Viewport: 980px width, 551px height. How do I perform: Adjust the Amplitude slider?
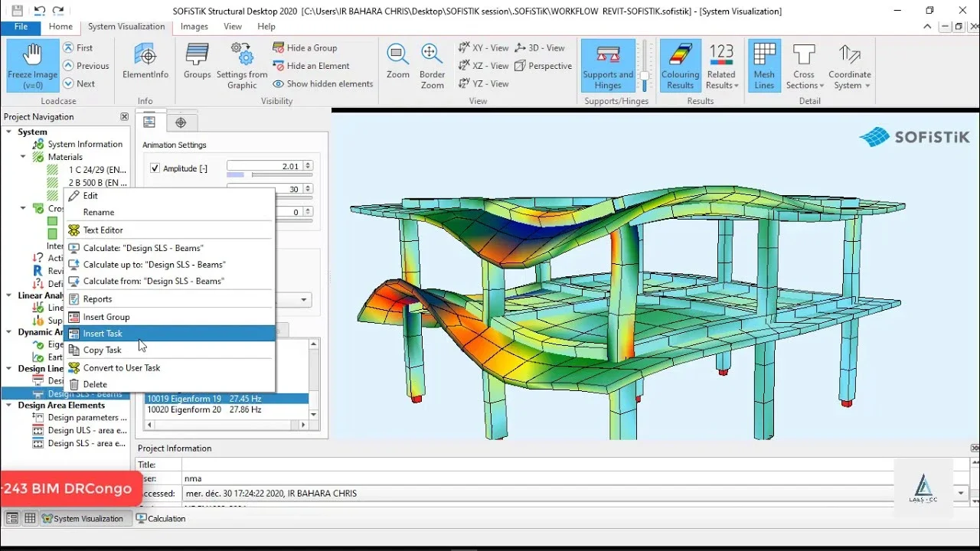[x=269, y=175]
